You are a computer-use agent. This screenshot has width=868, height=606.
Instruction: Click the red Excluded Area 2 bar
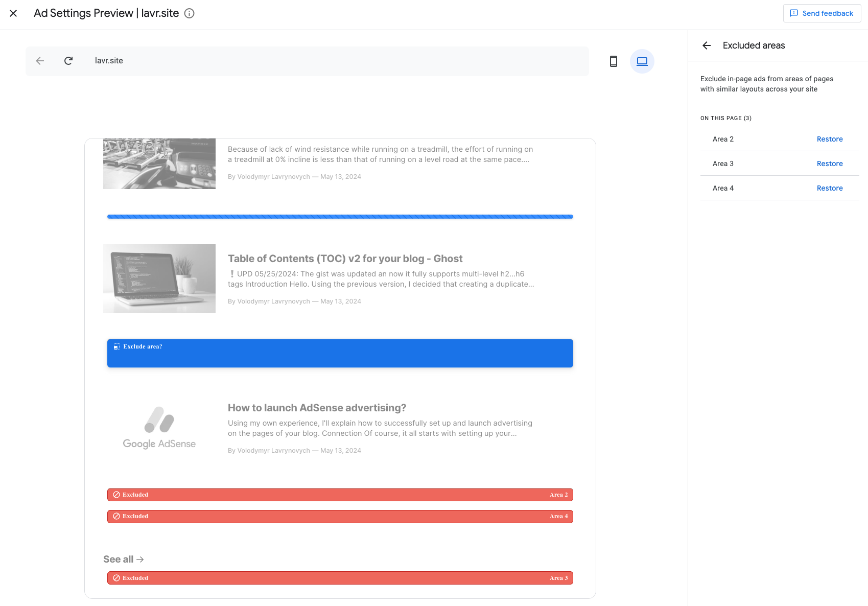(x=340, y=495)
